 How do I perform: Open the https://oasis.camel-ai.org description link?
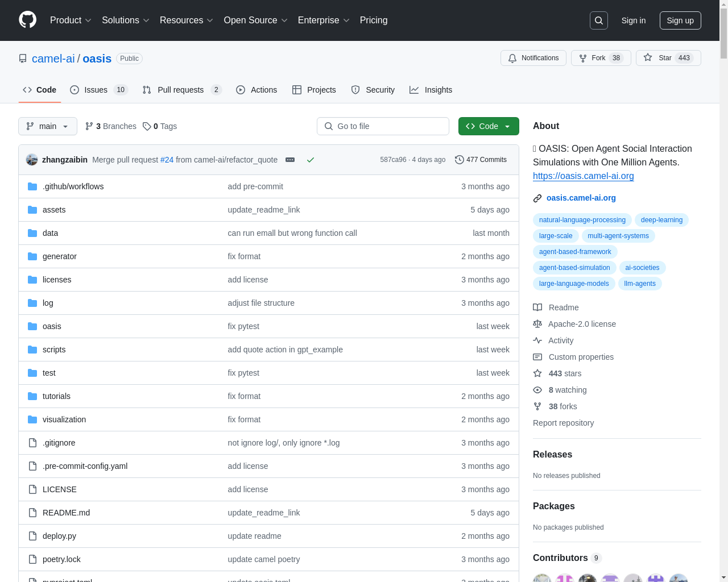tap(584, 176)
